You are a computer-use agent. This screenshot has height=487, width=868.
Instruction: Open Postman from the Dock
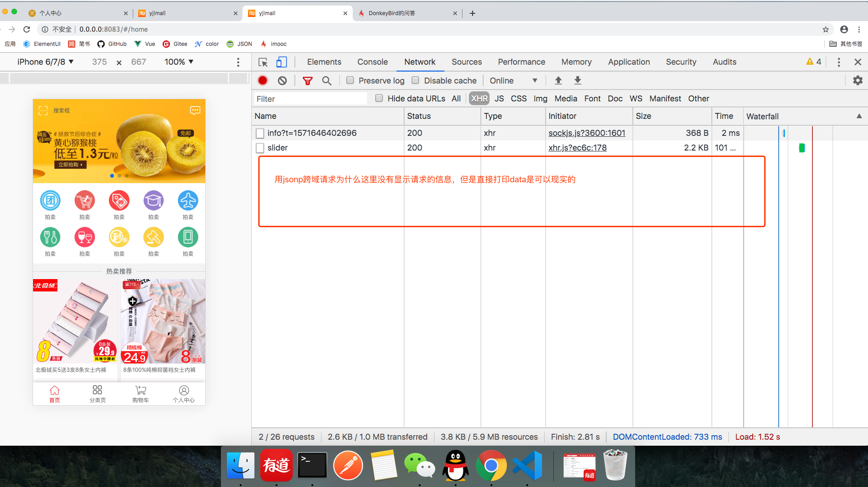[348, 465]
